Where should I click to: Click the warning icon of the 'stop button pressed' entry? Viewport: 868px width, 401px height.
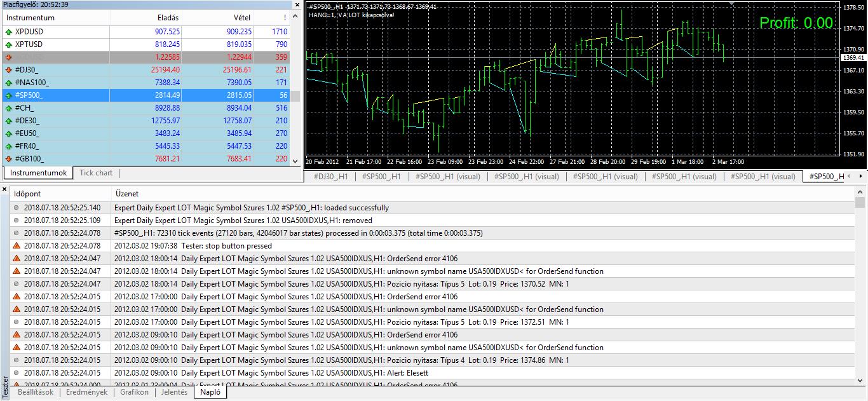[17, 245]
